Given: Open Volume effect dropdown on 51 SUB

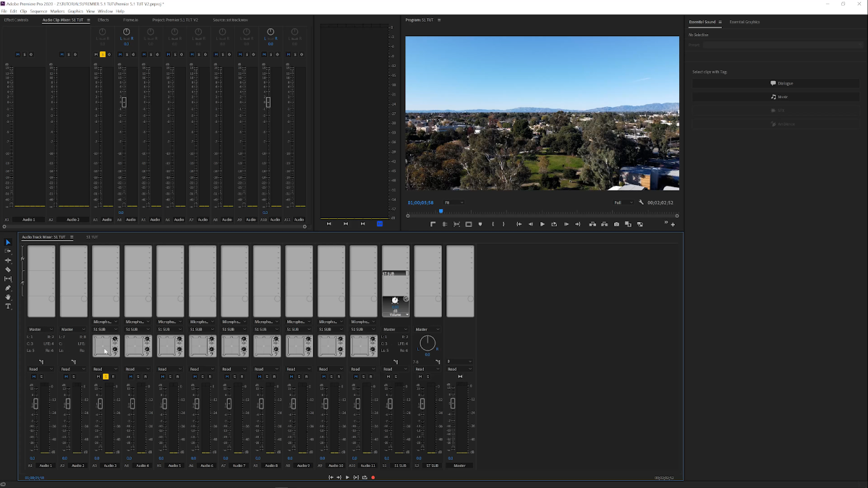Looking at the screenshot, I should coord(407,314).
